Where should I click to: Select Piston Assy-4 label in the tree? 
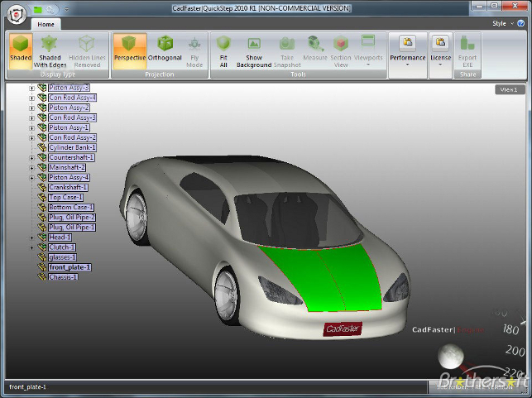(x=69, y=177)
